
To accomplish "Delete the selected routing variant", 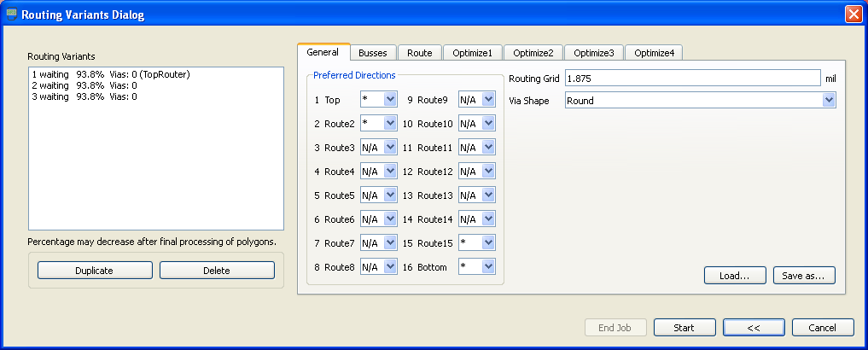I will (x=217, y=271).
